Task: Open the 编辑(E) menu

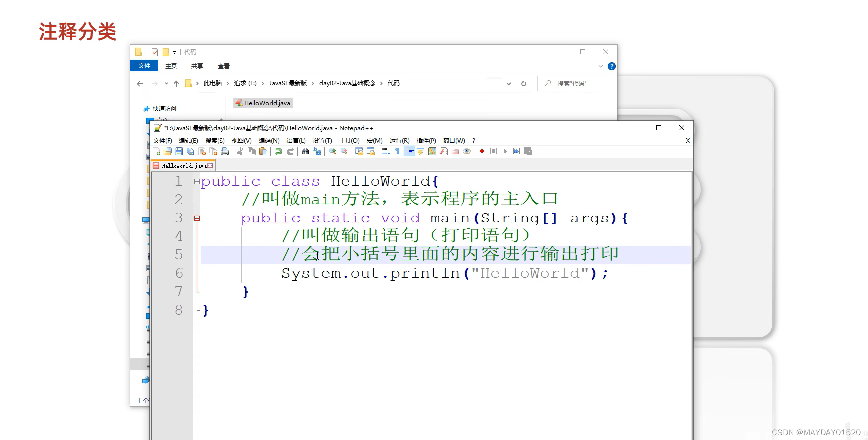Action: [188, 141]
